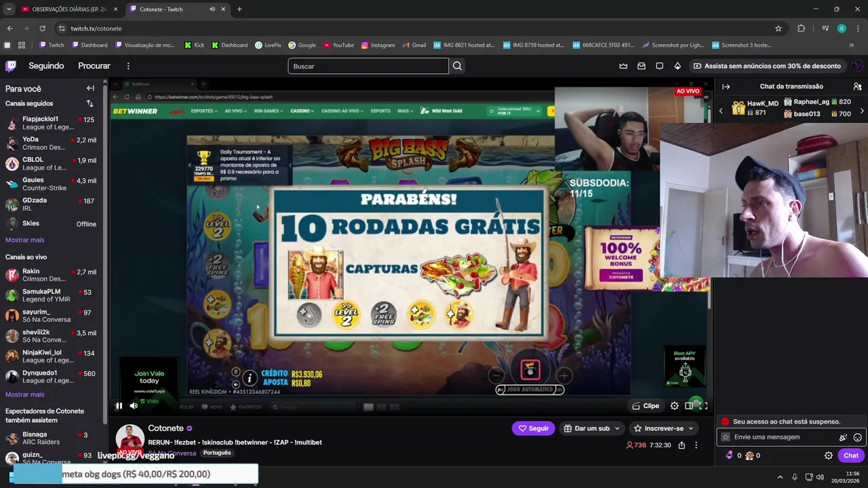Bookmark this page with the star
868x488 pixels.
pos(778,28)
